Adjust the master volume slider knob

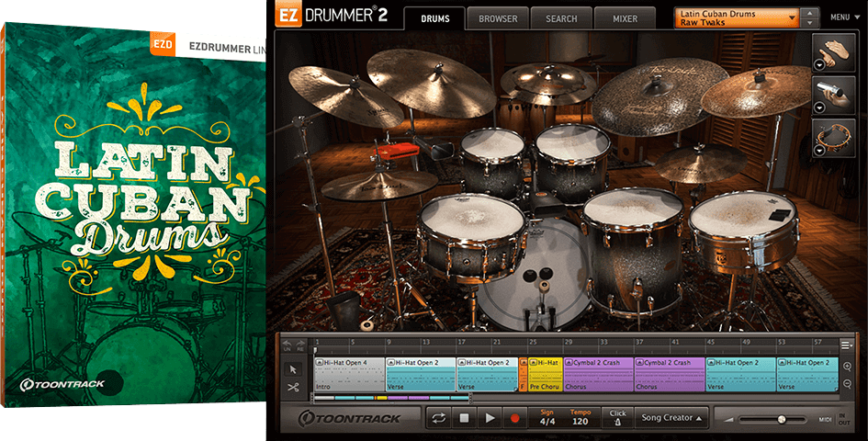pos(781,420)
